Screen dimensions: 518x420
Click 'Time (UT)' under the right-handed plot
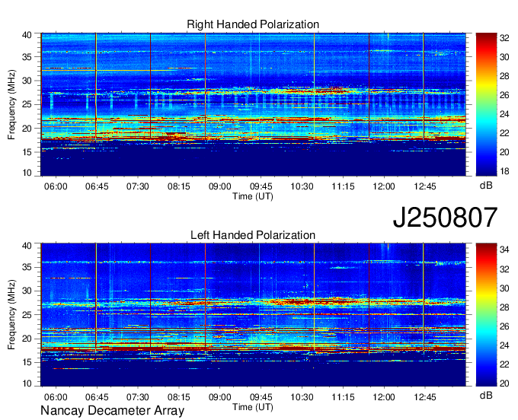(253, 196)
